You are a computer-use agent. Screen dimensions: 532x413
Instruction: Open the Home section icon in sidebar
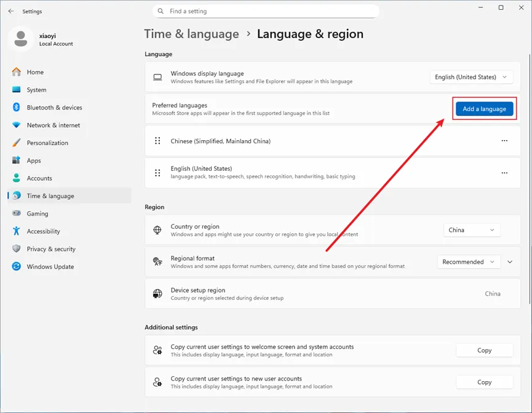(17, 72)
